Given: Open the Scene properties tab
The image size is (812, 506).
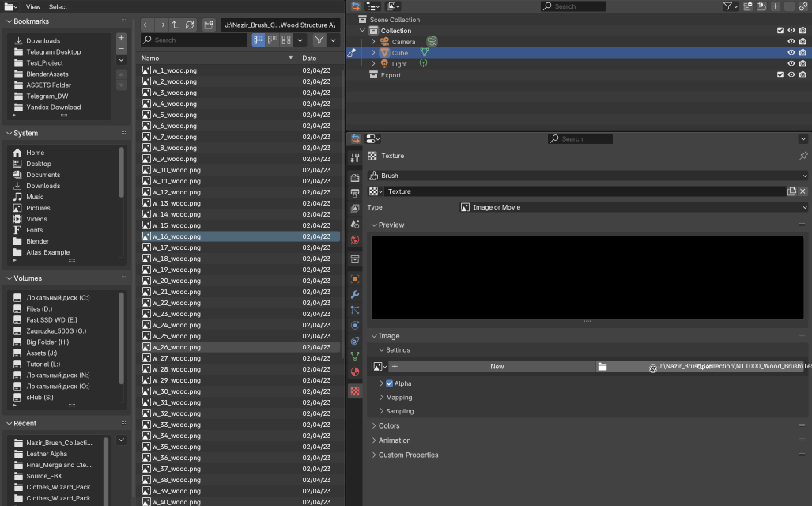Looking at the screenshot, I should [x=355, y=225].
